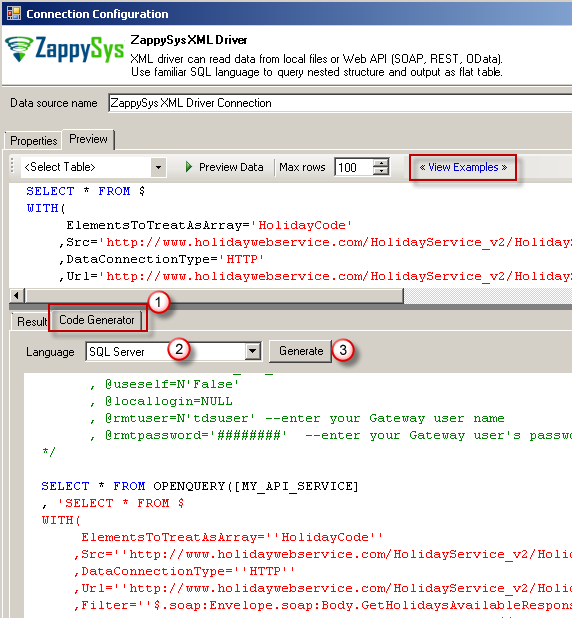Click the Max rows value field
Viewport: 572px width, 618px height.
pos(353,168)
